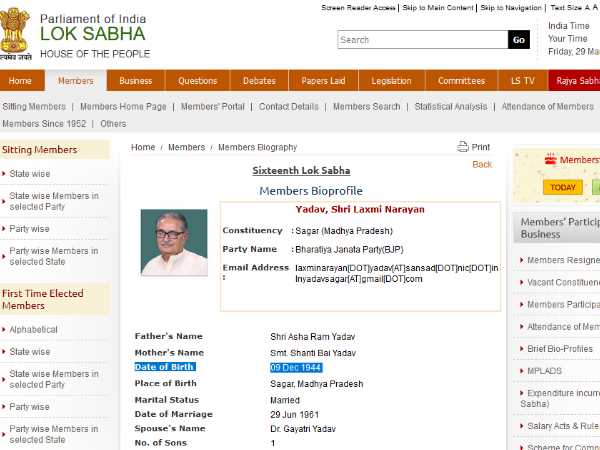This screenshot has width=600, height=450.
Task: Click Screen Reader Access link
Action: point(358,8)
